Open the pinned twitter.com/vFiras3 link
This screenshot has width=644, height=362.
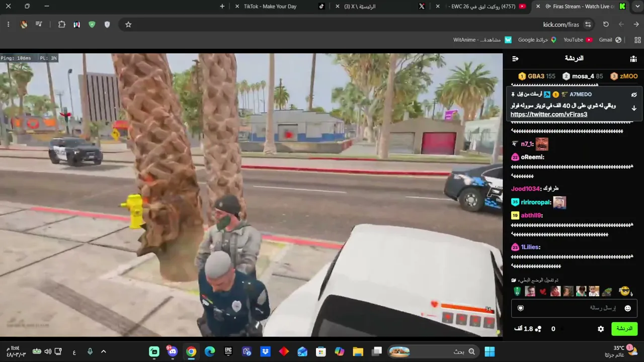tap(549, 115)
